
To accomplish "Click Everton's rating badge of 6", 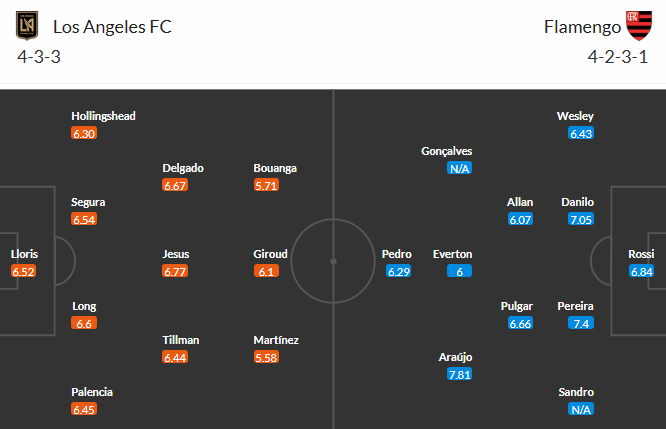I will (x=460, y=271).
